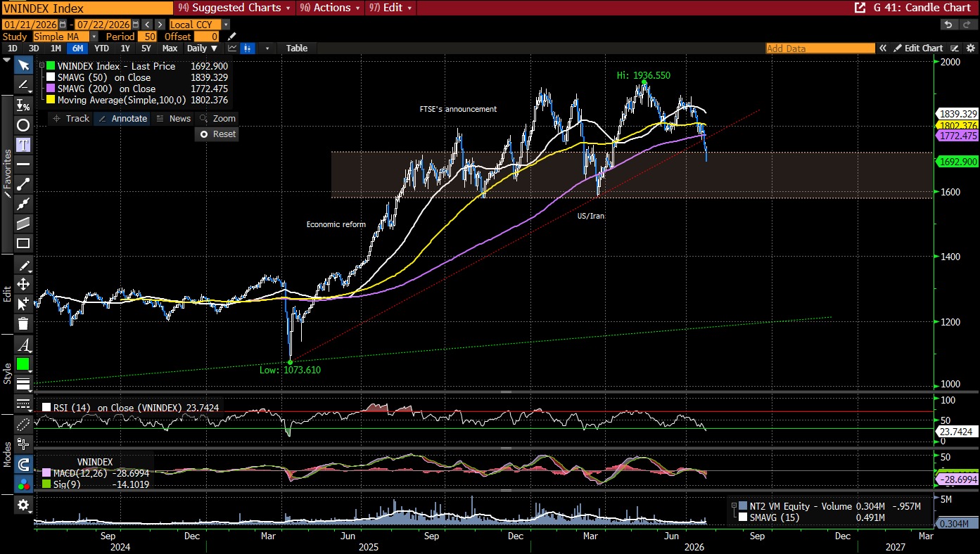Viewport: 980px width, 554px height.
Task: Open the Edit menu
Action: coord(390,8)
